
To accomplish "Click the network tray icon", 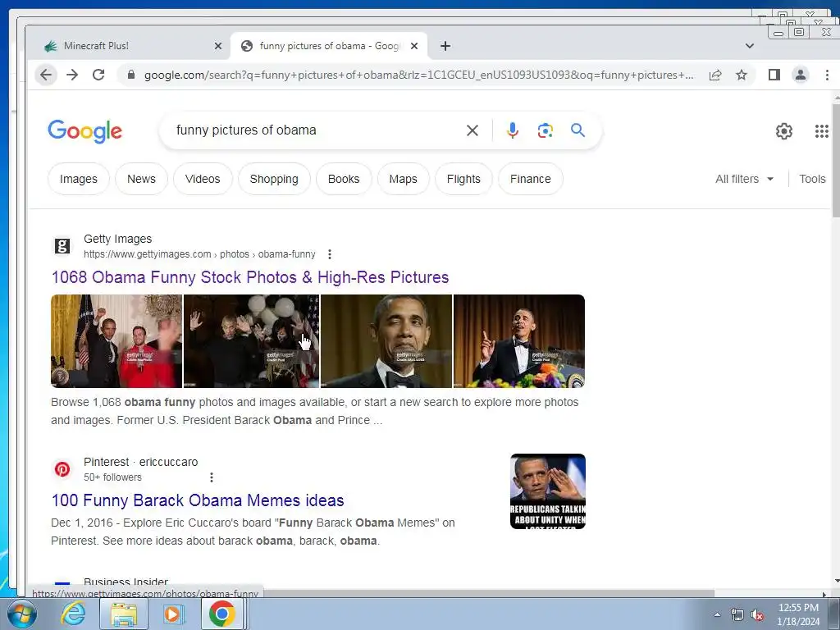I will 737,615.
